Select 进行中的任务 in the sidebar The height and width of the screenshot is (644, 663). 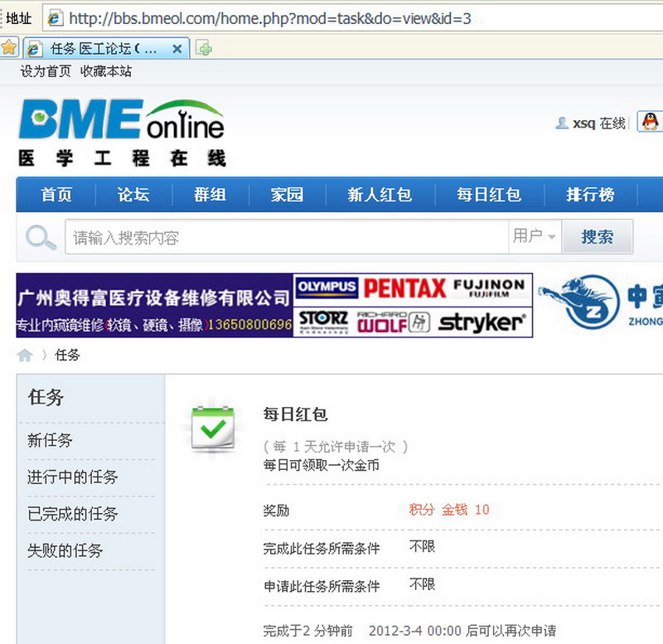pos(73,477)
